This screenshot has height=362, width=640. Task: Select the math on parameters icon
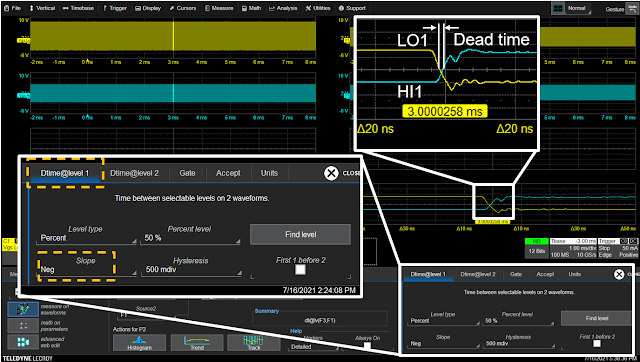[x=23, y=326]
